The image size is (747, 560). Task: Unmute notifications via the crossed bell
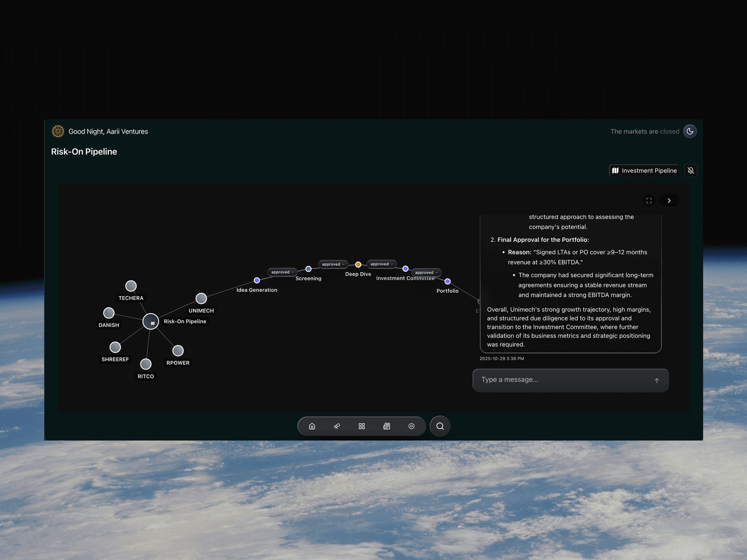(691, 170)
